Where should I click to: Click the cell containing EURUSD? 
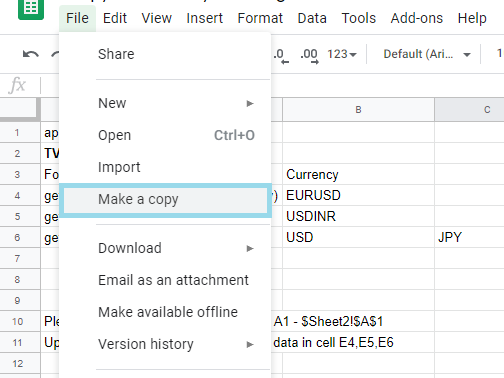click(358, 195)
